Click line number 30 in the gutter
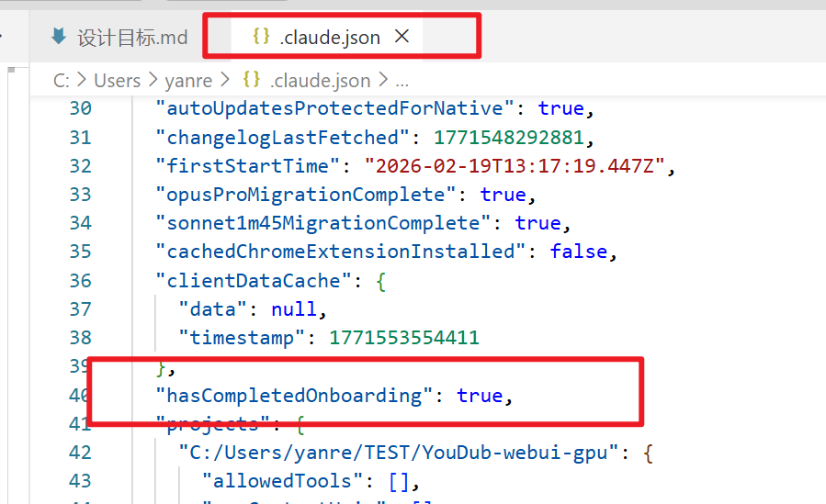Viewport: 826px width, 504px height. coord(81,108)
